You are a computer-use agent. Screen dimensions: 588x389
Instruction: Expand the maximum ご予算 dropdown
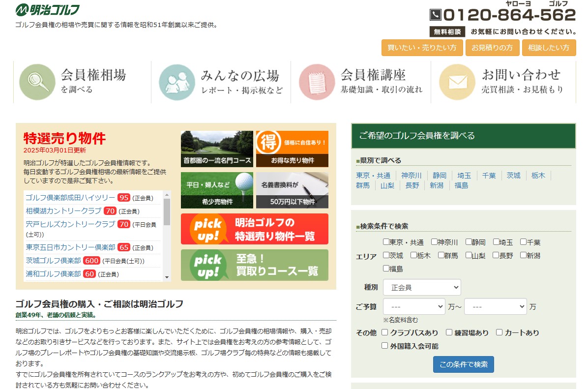click(x=495, y=307)
